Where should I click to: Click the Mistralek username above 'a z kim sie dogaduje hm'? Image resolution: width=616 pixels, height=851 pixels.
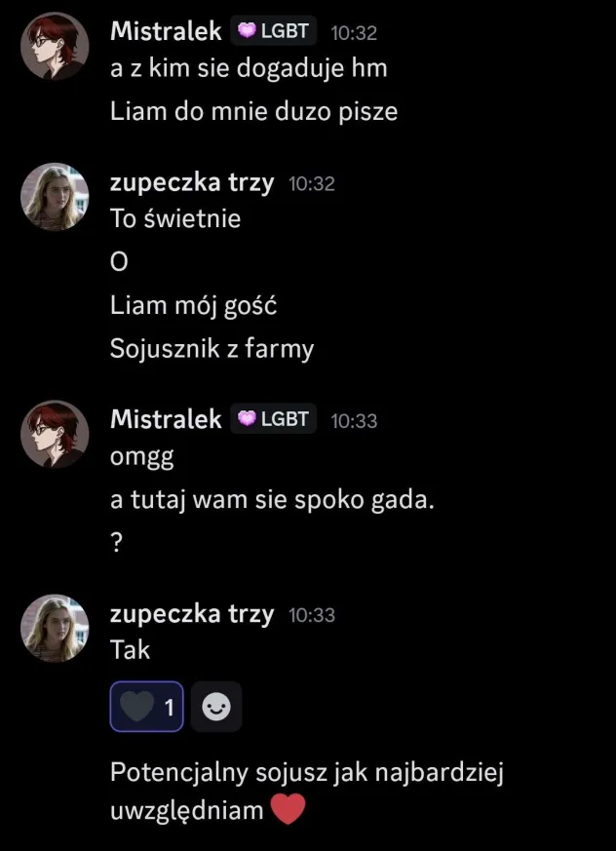pyautogui.click(x=166, y=31)
